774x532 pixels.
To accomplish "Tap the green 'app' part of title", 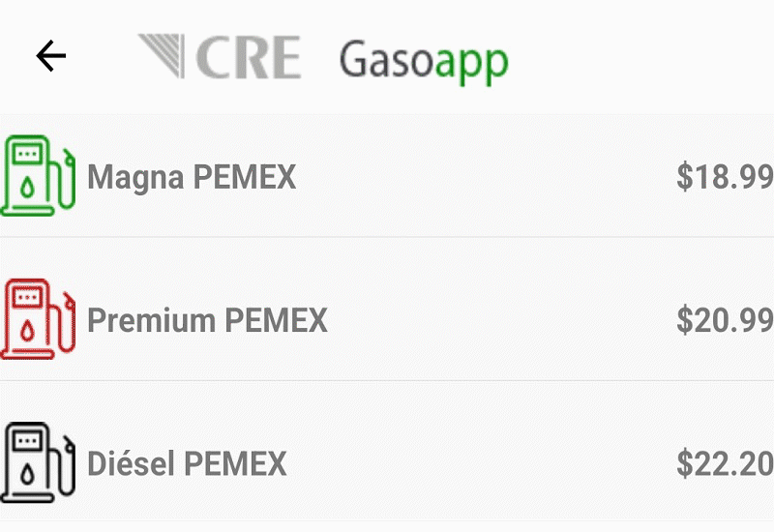I will pyautogui.click(x=471, y=62).
